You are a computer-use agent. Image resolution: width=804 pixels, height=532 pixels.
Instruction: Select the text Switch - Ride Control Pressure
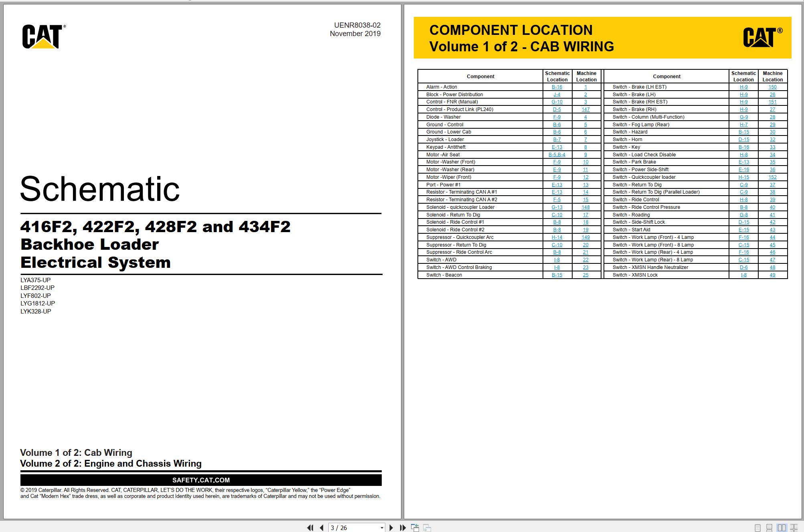coord(646,207)
